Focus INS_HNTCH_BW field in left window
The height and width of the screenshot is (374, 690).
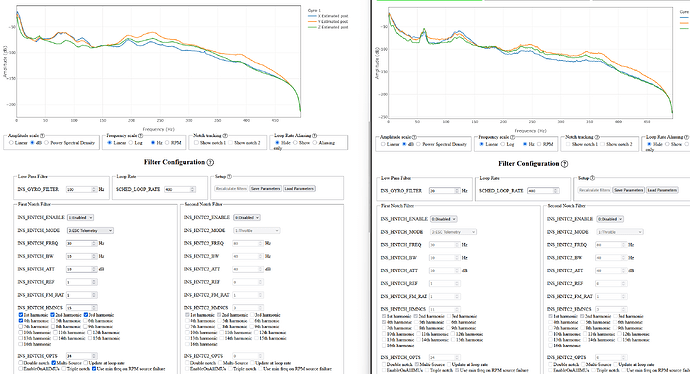tap(81, 256)
